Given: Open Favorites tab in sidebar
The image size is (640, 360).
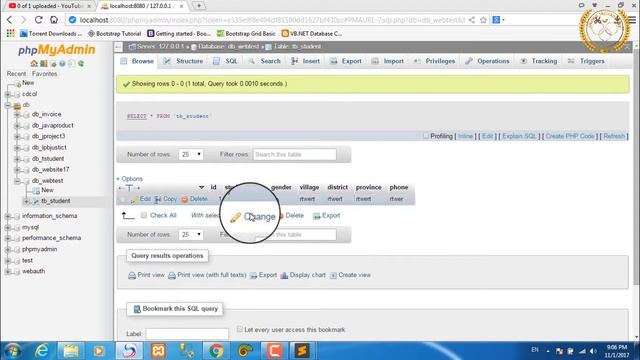Looking at the screenshot, I should coord(44,74).
